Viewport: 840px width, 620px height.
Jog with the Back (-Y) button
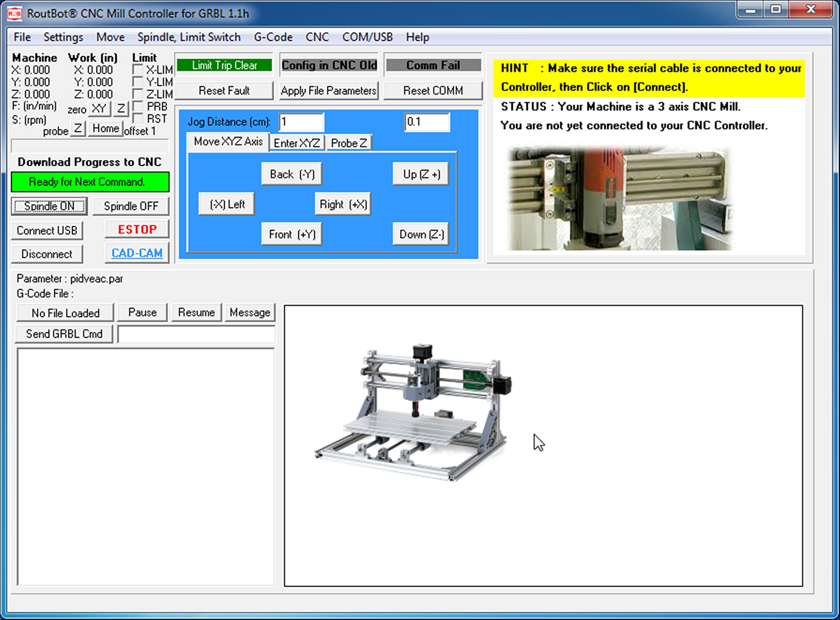pyautogui.click(x=292, y=174)
